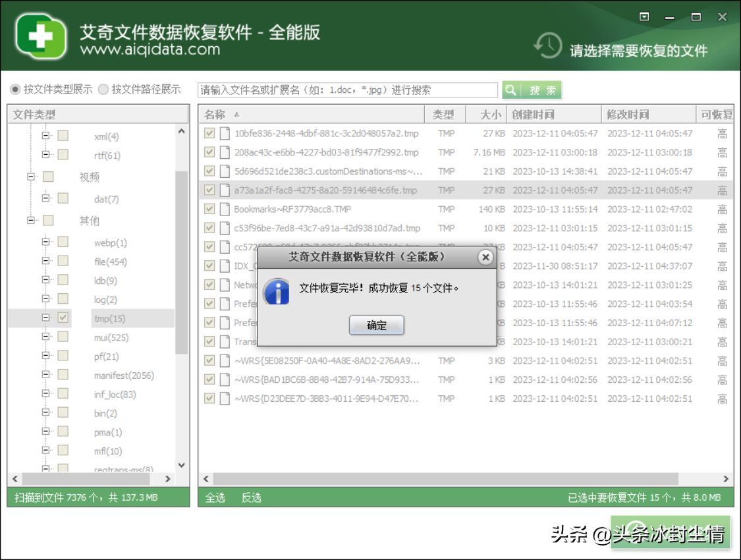Check the 视频 category checkbox

tap(47, 177)
